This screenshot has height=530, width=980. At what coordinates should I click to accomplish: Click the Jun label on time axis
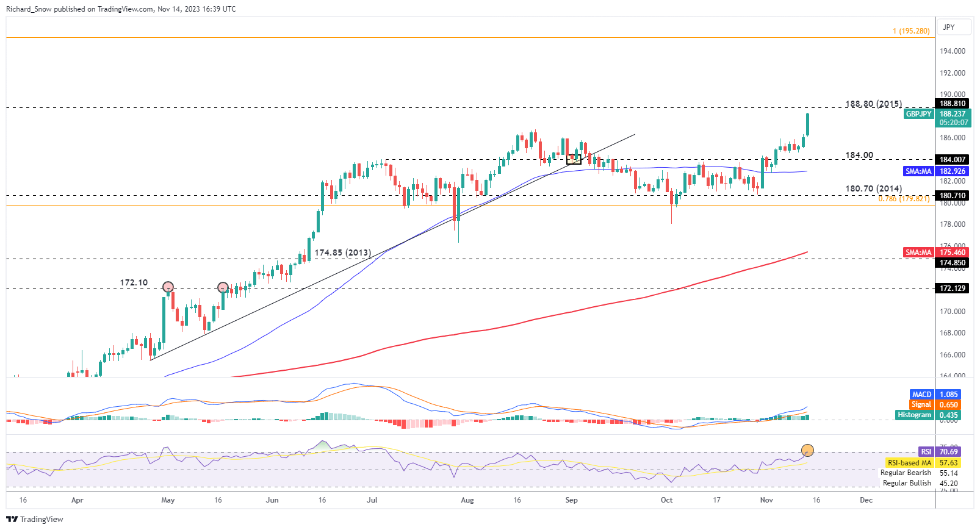[272, 500]
